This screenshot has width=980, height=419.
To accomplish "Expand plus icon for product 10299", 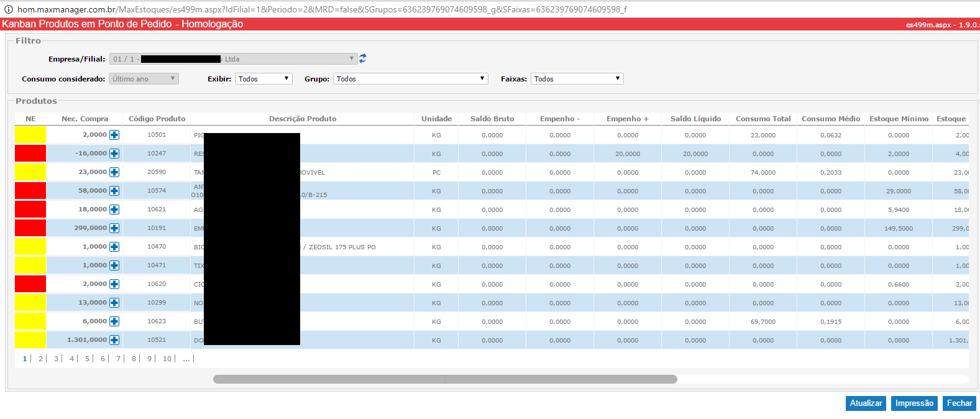I will tap(114, 303).
